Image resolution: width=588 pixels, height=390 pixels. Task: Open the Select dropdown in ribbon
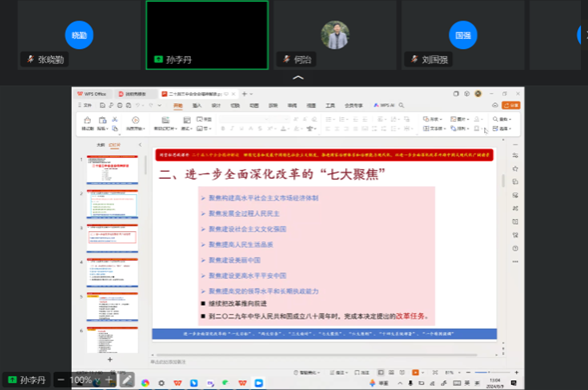coord(502,129)
